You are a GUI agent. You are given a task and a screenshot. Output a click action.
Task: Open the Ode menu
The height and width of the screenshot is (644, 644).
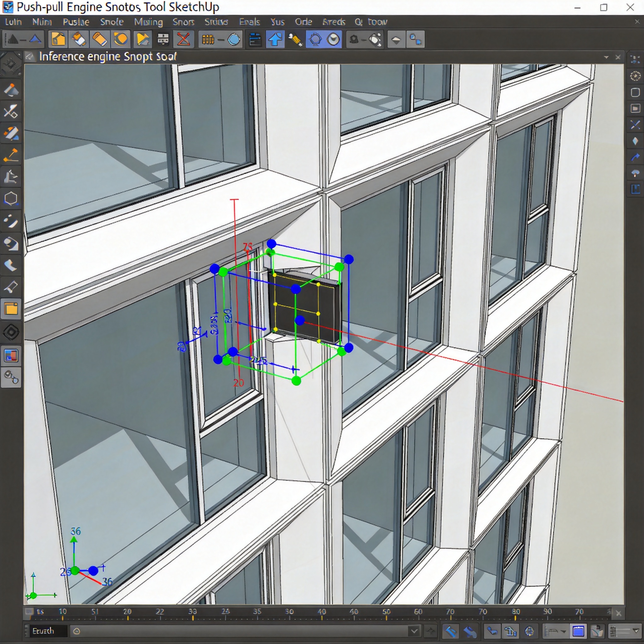(x=303, y=22)
